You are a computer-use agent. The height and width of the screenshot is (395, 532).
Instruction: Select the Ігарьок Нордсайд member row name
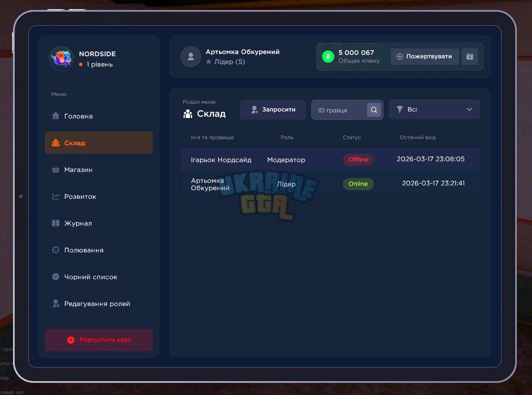pyautogui.click(x=221, y=160)
